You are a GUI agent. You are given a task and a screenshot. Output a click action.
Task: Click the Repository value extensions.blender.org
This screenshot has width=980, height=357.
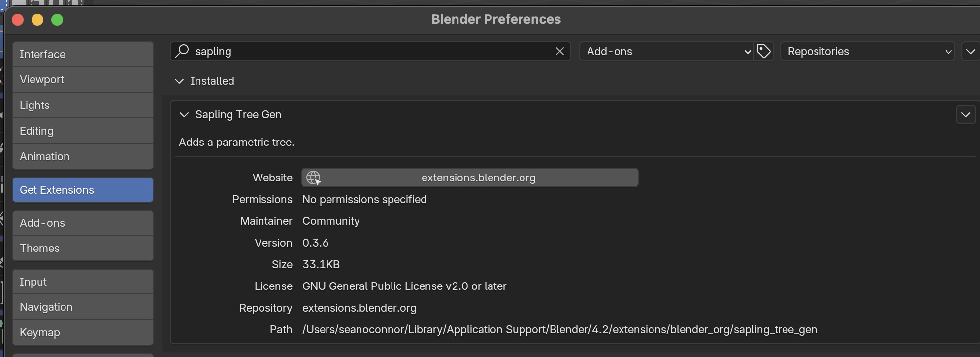359,308
